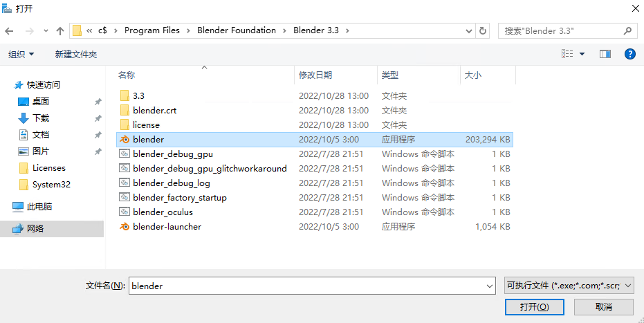Open the 组织 menu

point(21,54)
